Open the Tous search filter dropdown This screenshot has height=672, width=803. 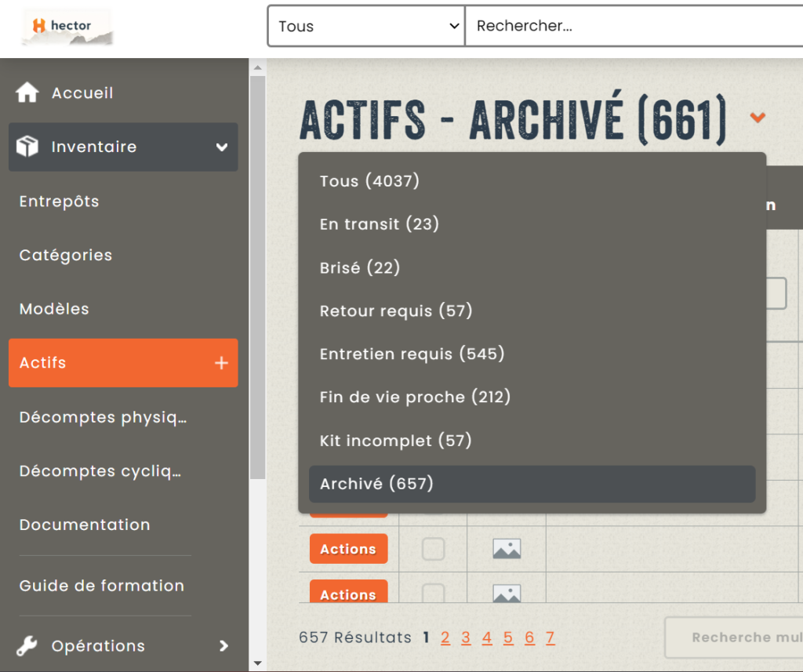click(x=366, y=26)
